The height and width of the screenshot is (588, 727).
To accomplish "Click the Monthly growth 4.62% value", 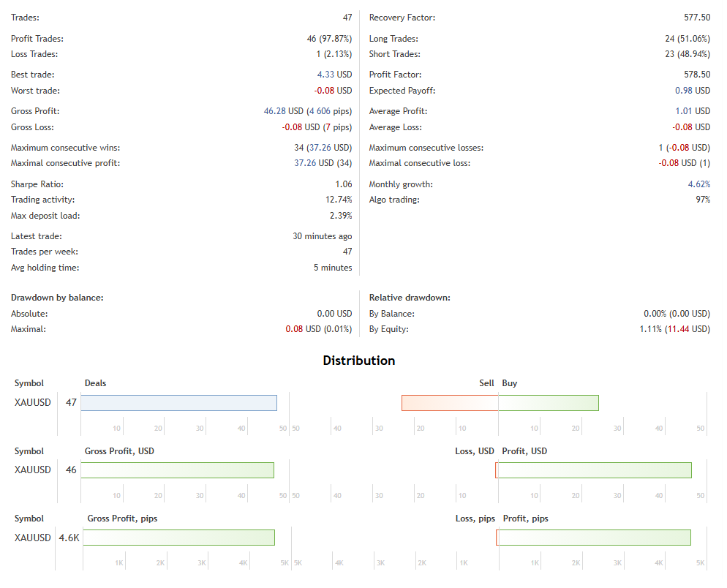I will click(698, 184).
